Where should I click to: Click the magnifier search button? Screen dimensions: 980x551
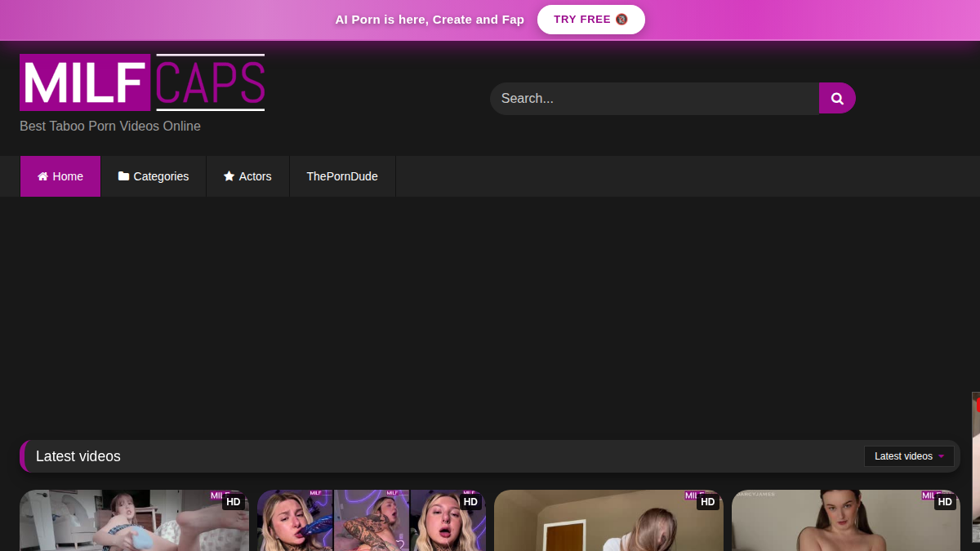pos(837,98)
